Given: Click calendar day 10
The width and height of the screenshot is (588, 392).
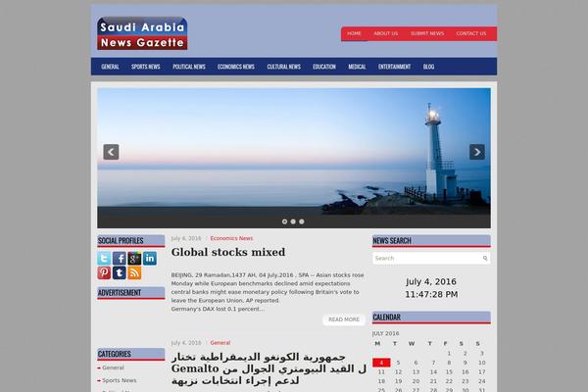Looking at the screenshot, I should (x=482, y=363).
